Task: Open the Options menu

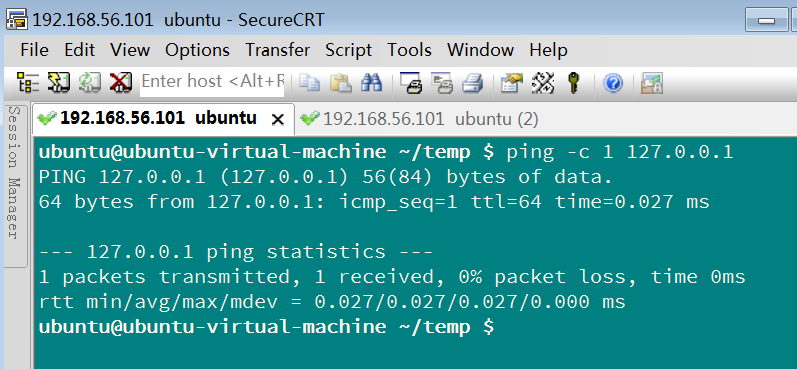Action: (197, 50)
